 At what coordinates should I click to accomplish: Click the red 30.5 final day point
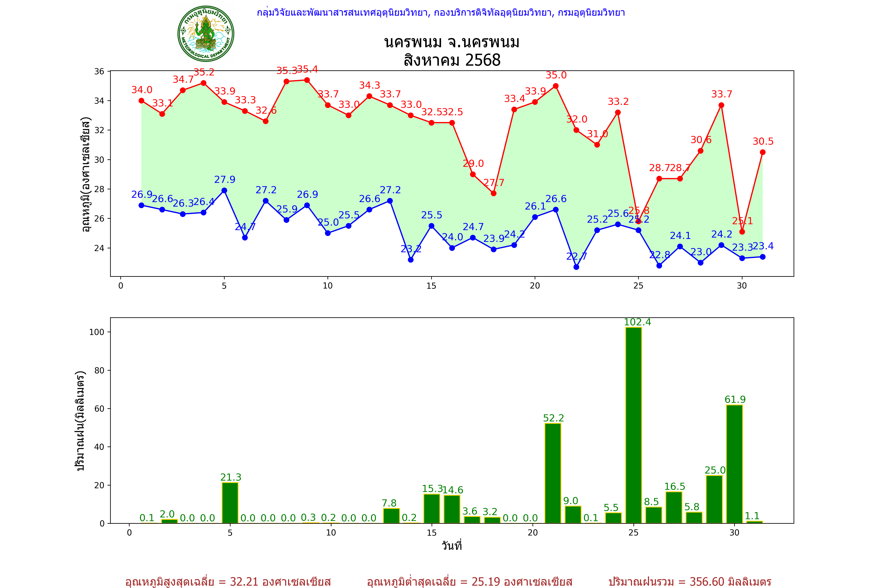[763, 152]
